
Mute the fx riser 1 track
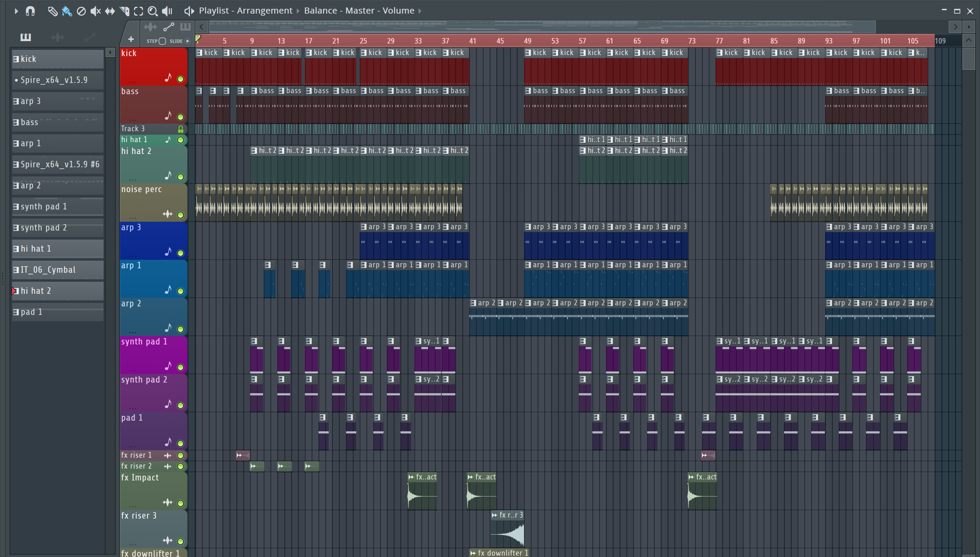[x=180, y=455]
